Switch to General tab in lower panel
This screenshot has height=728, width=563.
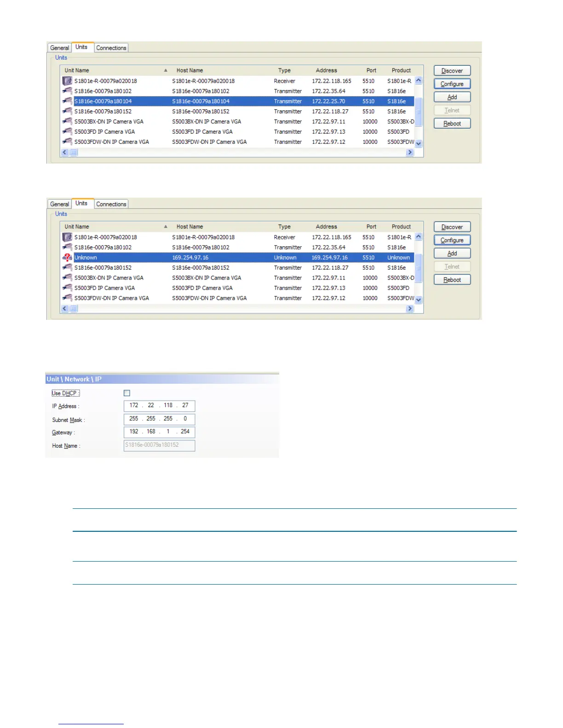(59, 204)
